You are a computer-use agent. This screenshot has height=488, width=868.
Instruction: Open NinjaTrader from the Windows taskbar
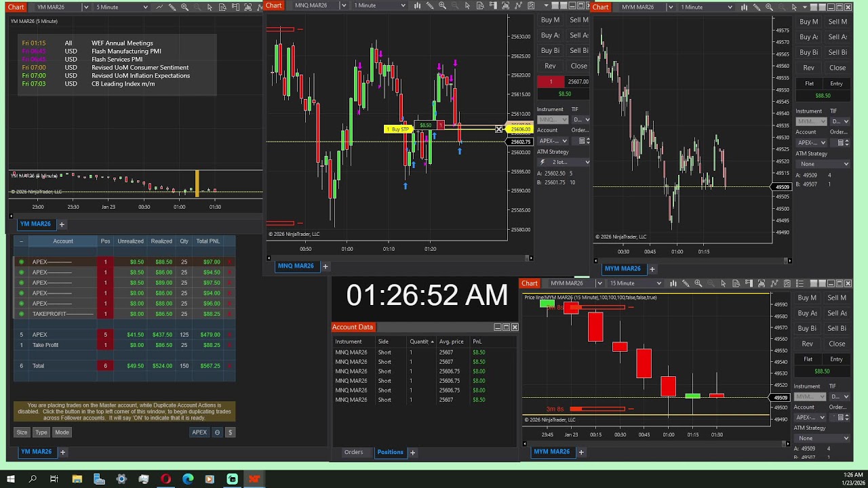[254, 479]
